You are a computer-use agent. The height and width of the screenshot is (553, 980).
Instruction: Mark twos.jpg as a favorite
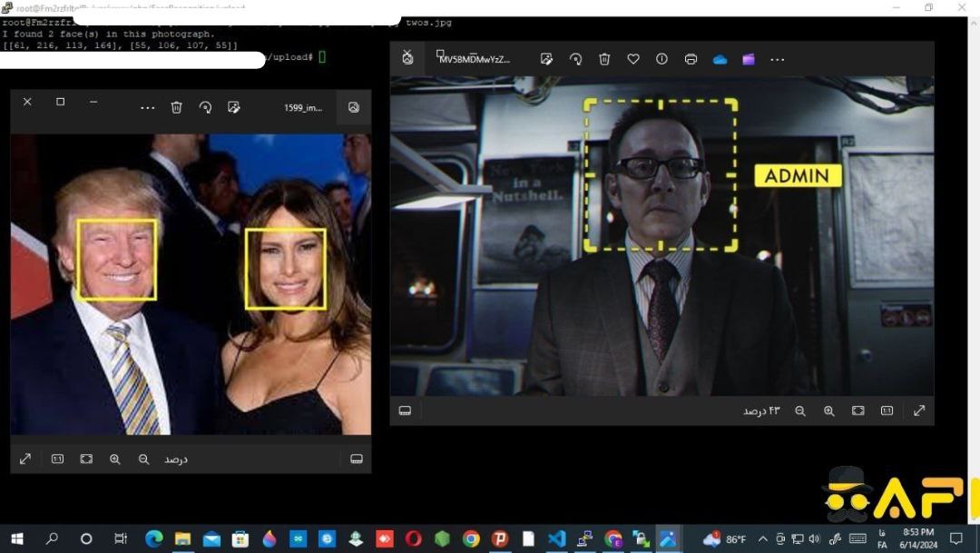[x=633, y=59]
